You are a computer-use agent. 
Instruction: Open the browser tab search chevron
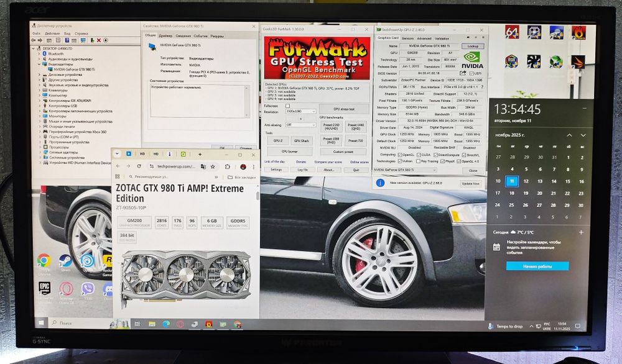coord(118,153)
